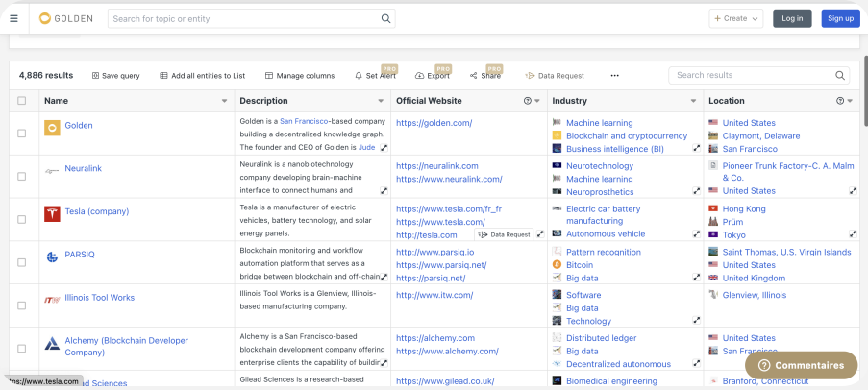
Task: Click Add all entities to List
Action: pyautogui.click(x=203, y=76)
